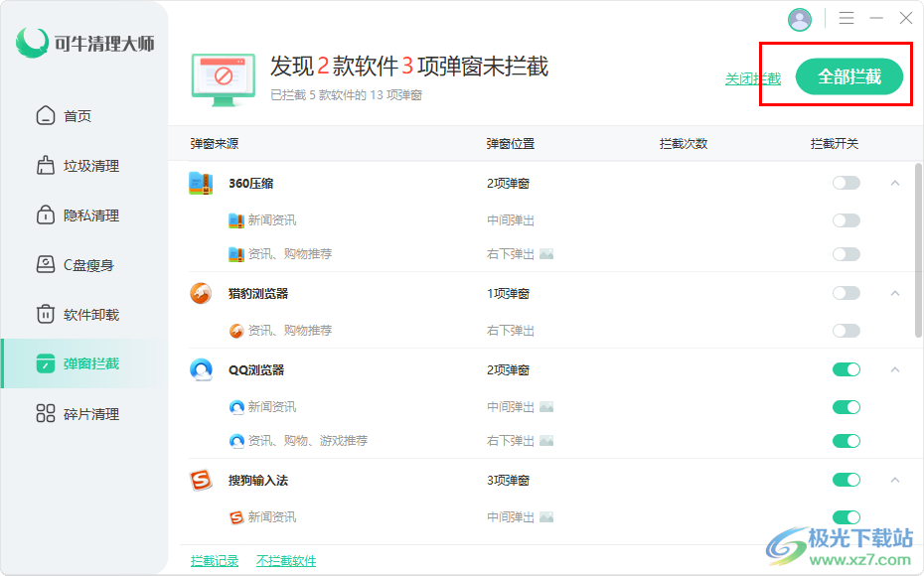Click the 猎豹浏览器 app icon
Image resolution: width=924 pixels, height=576 pixels.
[x=201, y=293]
